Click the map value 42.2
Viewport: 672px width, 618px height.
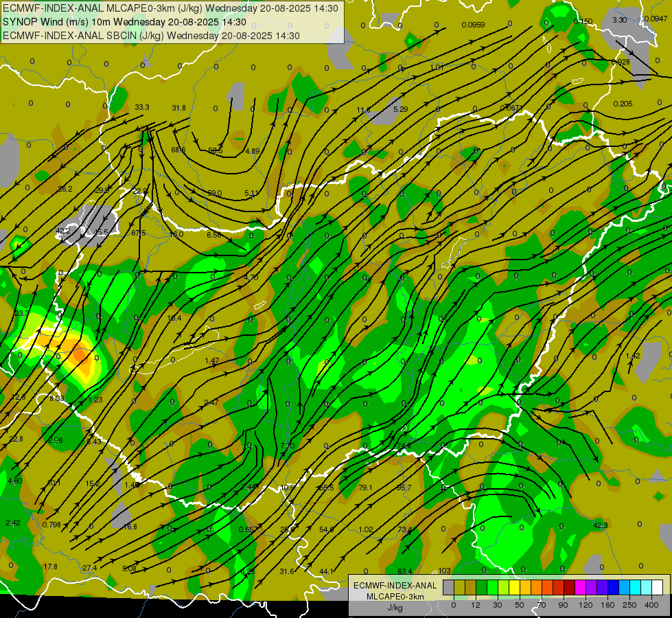[x=63, y=231]
